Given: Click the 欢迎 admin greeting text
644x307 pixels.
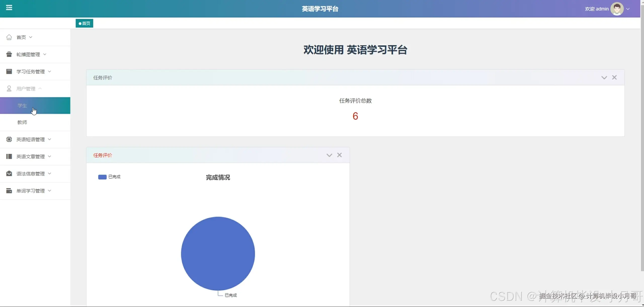Looking at the screenshot, I should [596, 9].
